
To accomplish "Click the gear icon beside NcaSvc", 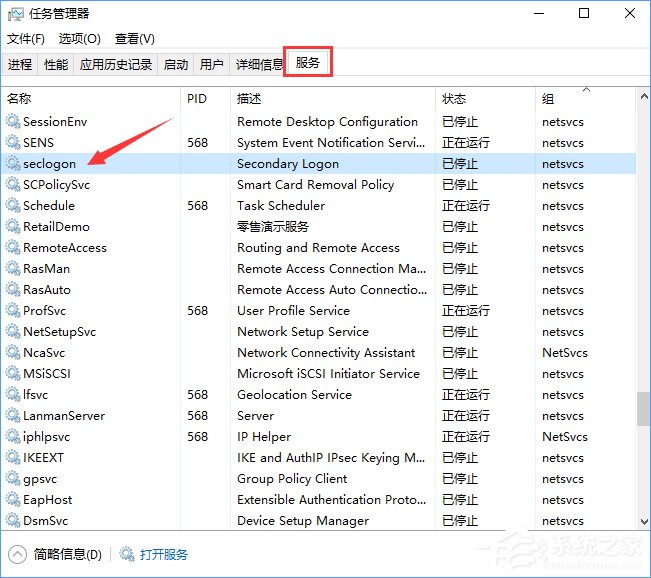I will (x=13, y=353).
